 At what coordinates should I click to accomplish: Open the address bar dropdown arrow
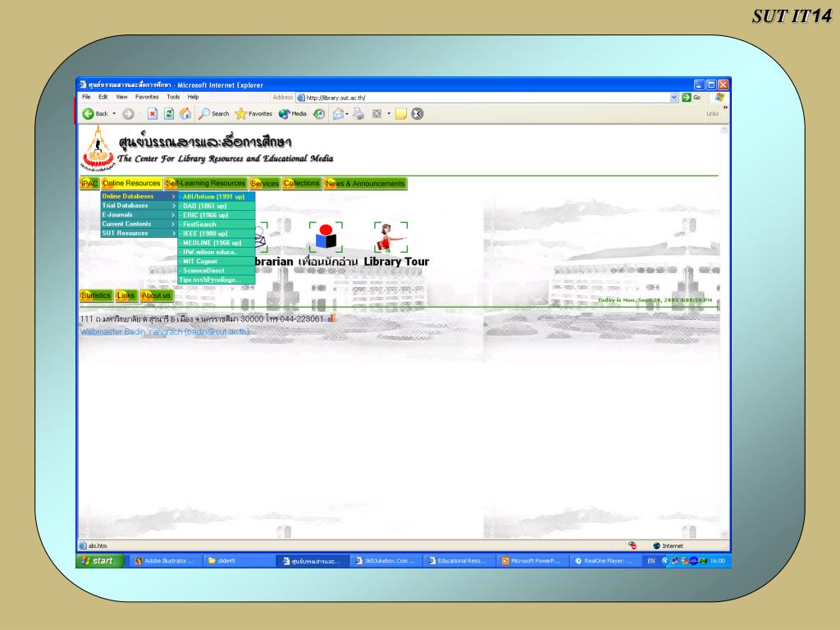[674, 98]
